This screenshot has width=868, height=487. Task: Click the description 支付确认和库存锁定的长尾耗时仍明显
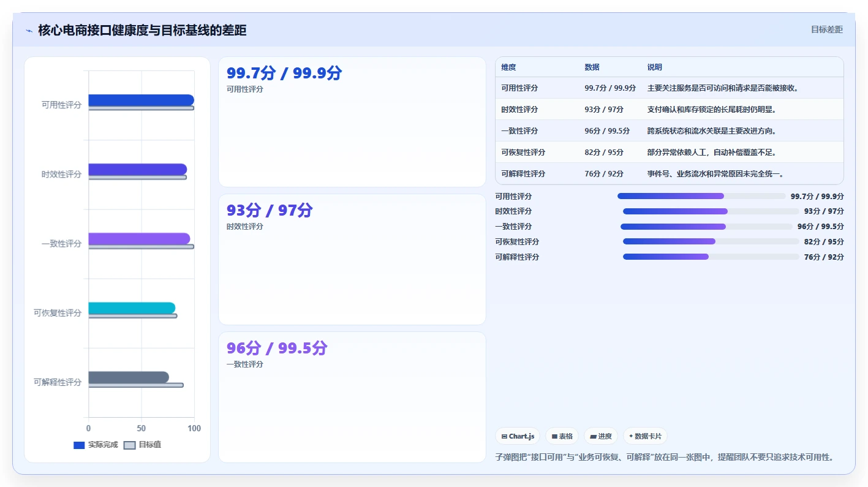[712, 110]
